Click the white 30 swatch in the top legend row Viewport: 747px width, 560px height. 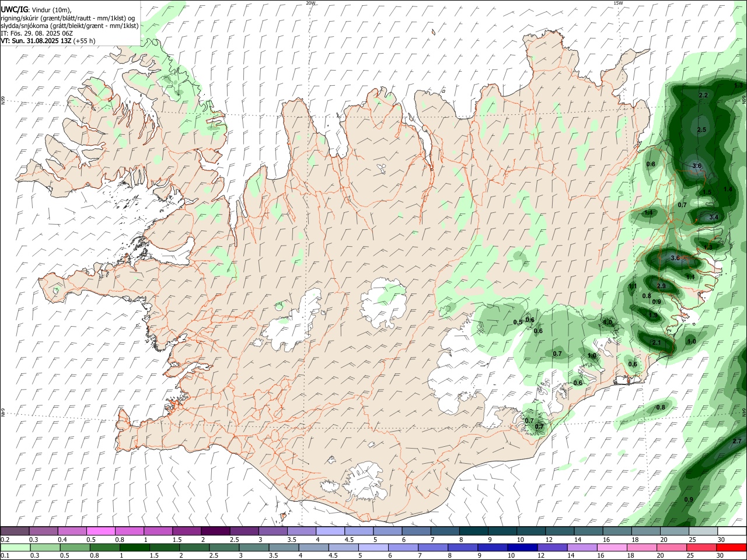coord(732,531)
